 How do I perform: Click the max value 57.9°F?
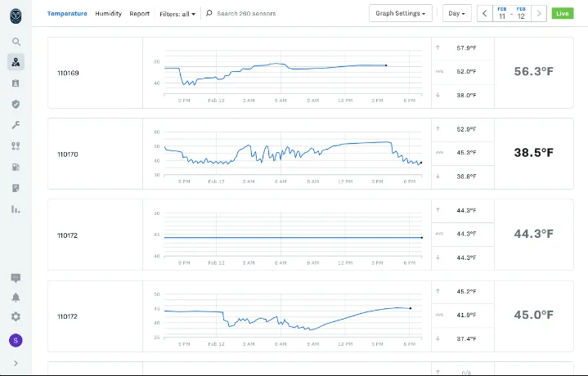(x=466, y=48)
